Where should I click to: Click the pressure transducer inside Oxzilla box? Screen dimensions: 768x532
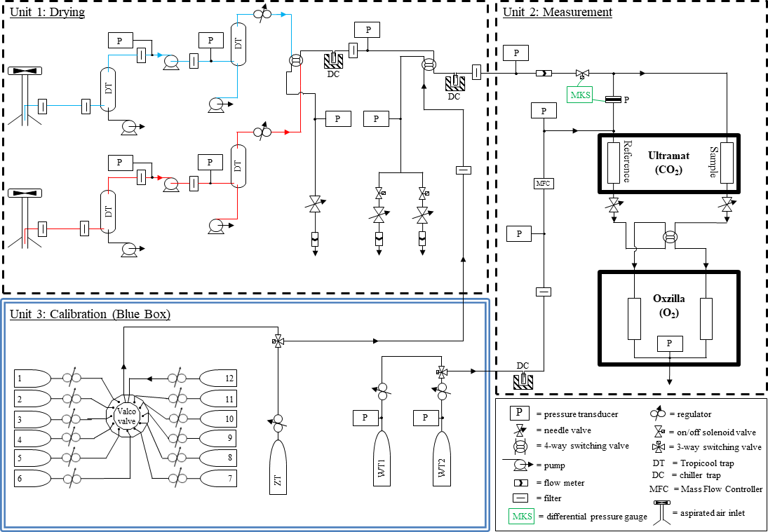pyautogui.click(x=669, y=343)
